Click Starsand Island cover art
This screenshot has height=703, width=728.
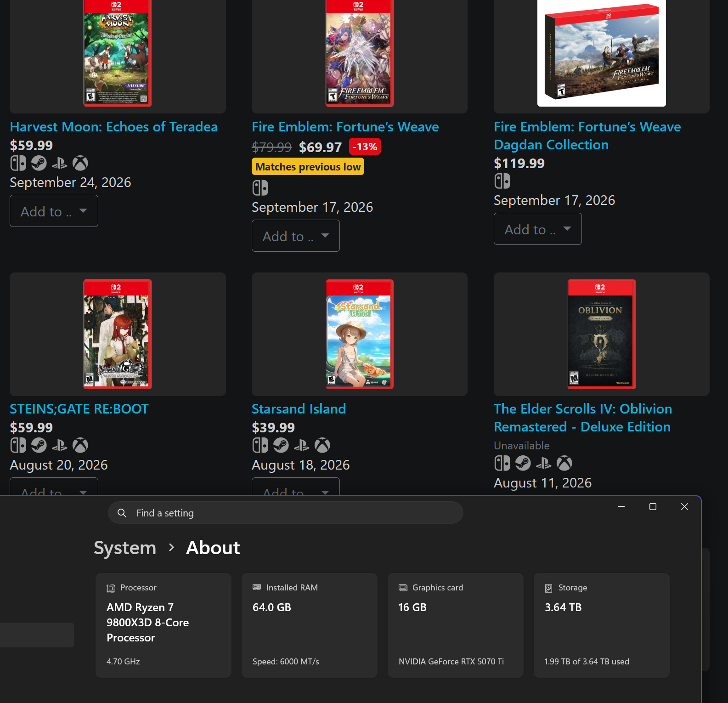tap(360, 334)
